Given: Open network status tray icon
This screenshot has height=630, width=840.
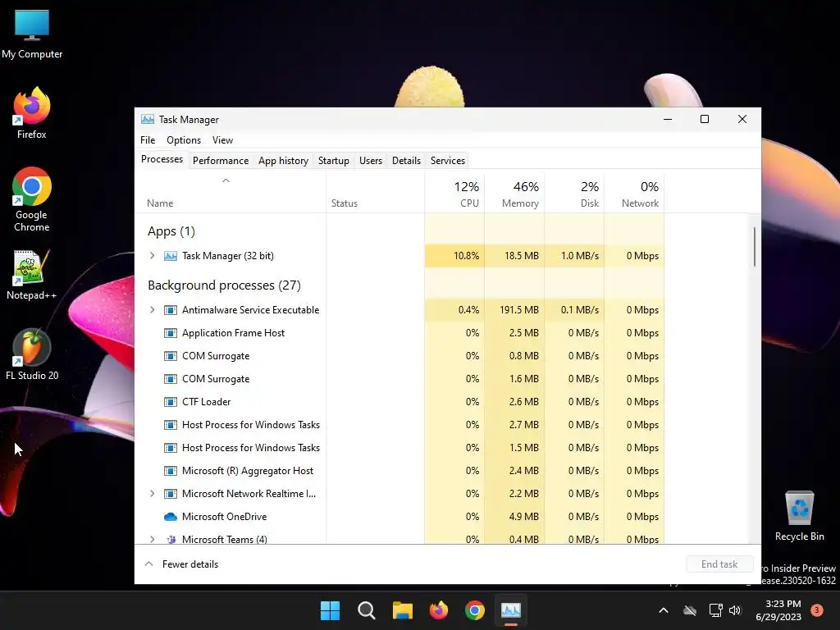Looking at the screenshot, I should point(715,610).
